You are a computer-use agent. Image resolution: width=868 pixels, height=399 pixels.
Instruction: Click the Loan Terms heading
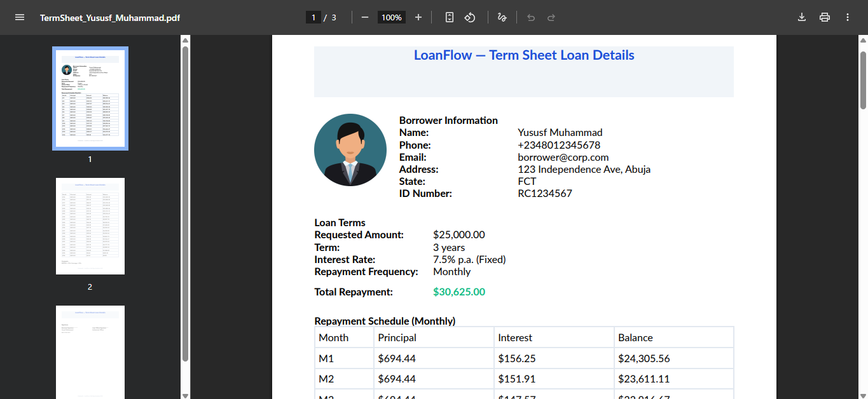pos(340,223)
